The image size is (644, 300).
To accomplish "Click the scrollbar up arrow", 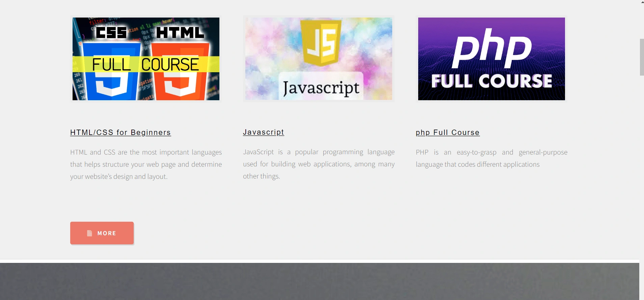I will click(x=642, y=2).
